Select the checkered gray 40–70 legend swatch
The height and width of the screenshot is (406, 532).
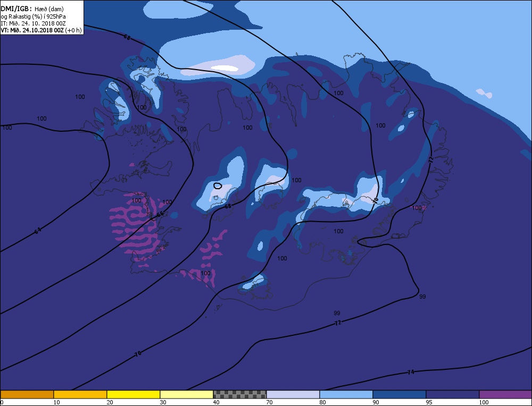[x=240, y=394]
